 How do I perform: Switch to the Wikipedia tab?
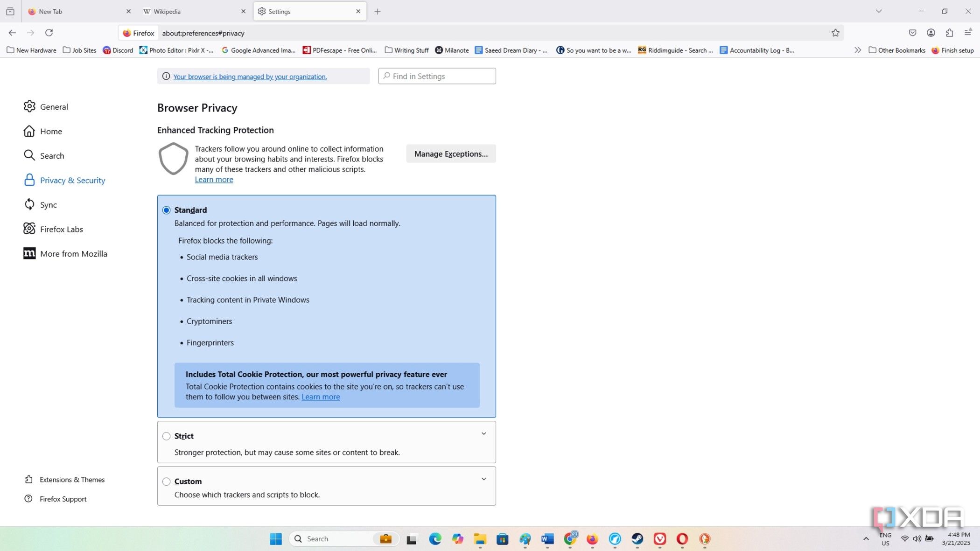(194, 11)
